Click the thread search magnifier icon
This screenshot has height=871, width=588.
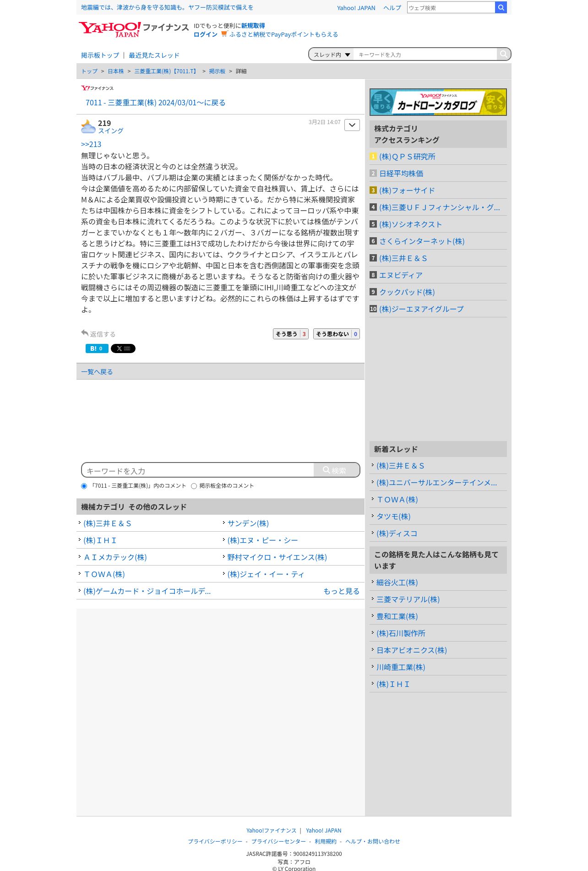point(503,54)
